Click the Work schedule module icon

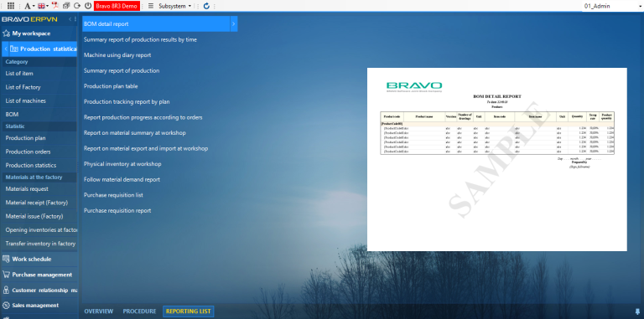[x=6, y=260]
